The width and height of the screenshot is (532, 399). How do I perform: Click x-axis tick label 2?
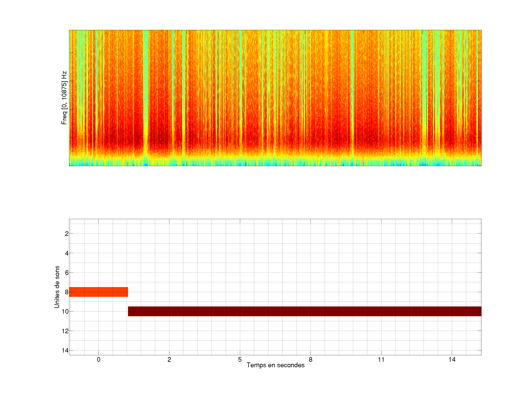tap(169, 359)
